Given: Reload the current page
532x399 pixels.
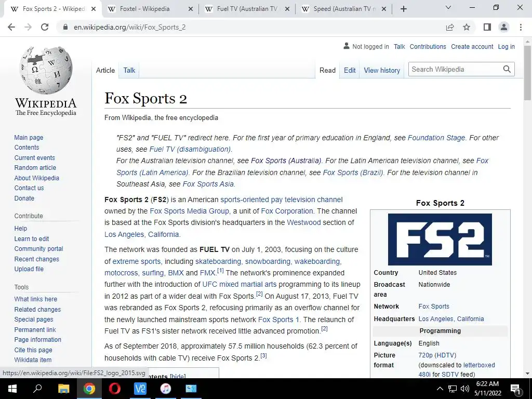Looking at the screenshot, I should [x=45, y=27].
